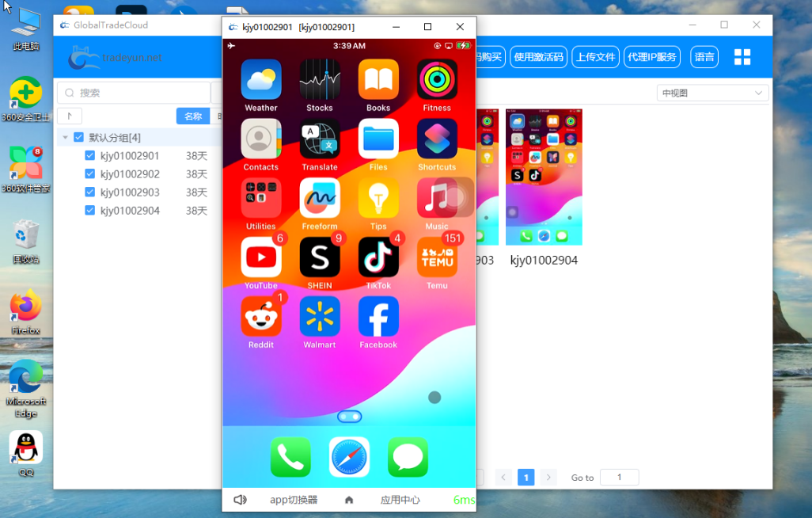Collapse the 默认分组 tree group

(x=66, y=138)
